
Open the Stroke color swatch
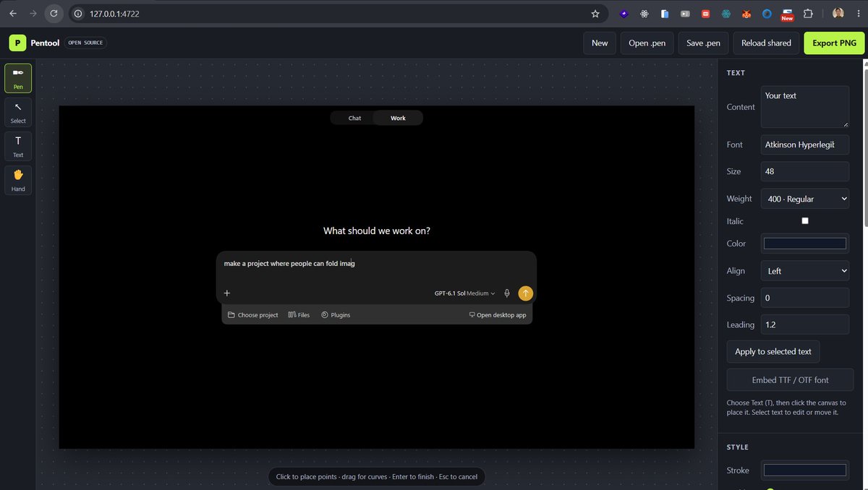pos(805,470)
